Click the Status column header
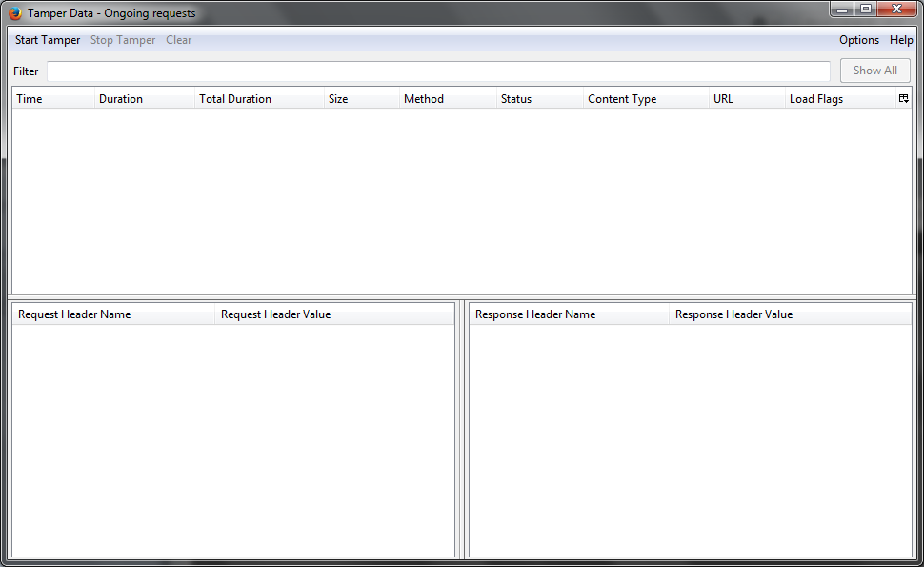This screenshot has width=924, height=567. click(538, 99)
